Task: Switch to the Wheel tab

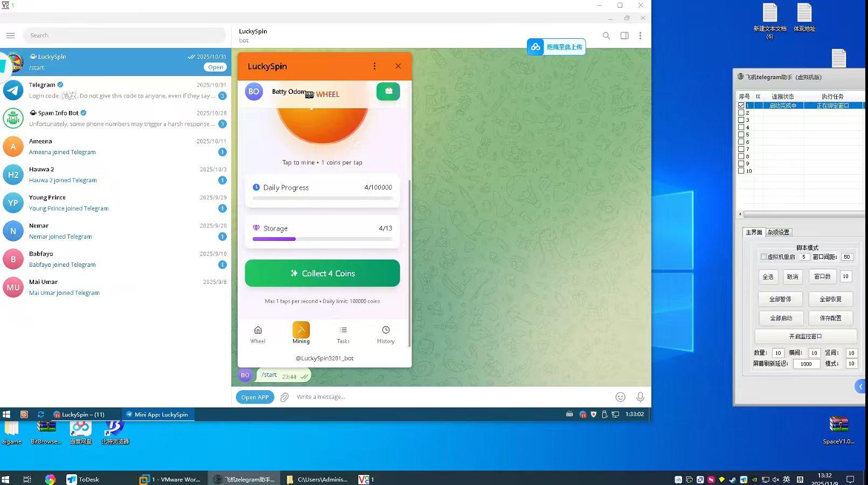Action: [x=258, y=334]
